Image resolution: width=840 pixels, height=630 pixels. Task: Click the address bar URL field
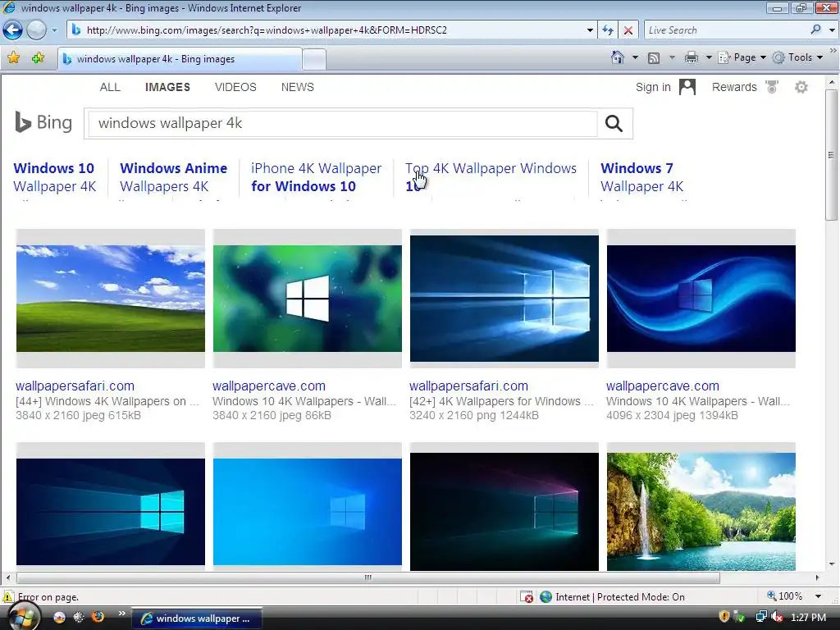pos(326,30)
